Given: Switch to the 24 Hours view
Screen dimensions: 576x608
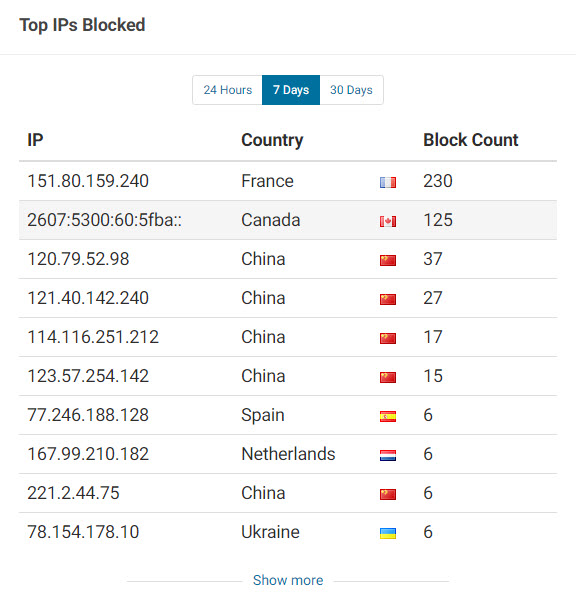Looking at the screenshot, I should 227,90.
